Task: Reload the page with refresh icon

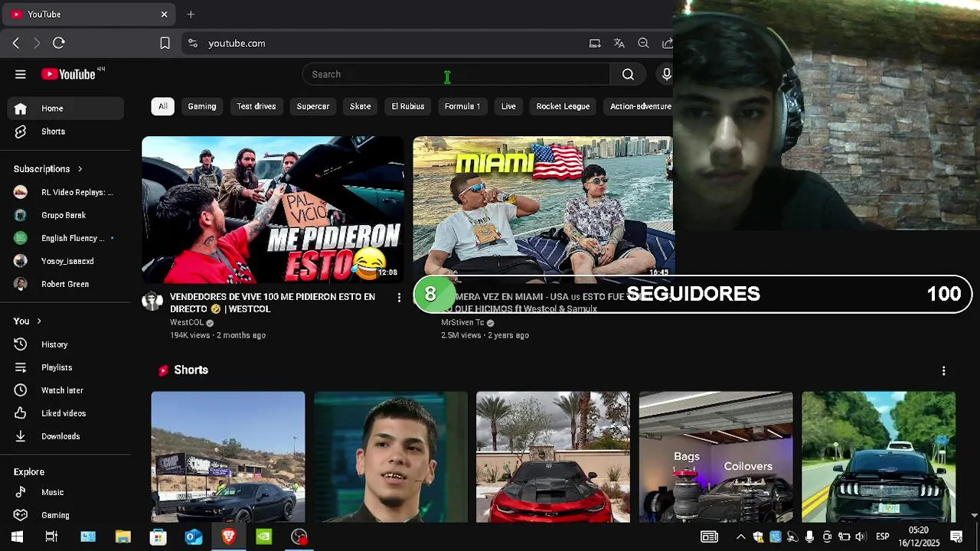Action: (x=59, y=44)
